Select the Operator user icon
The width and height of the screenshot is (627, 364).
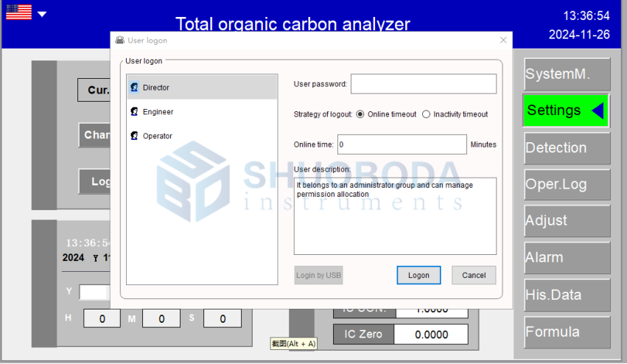(x=134, y=136)
